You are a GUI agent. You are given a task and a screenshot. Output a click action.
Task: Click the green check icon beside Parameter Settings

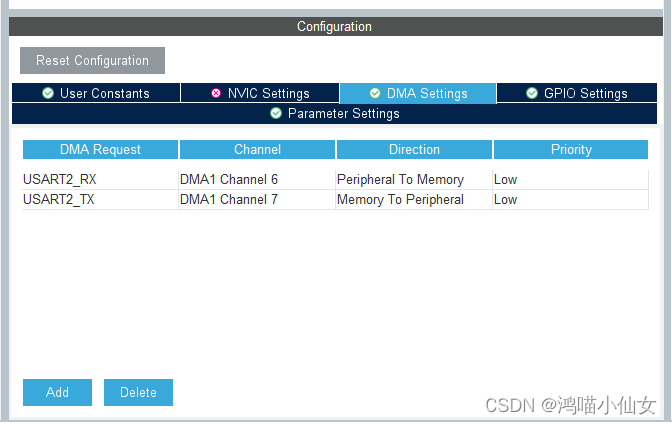276,113
